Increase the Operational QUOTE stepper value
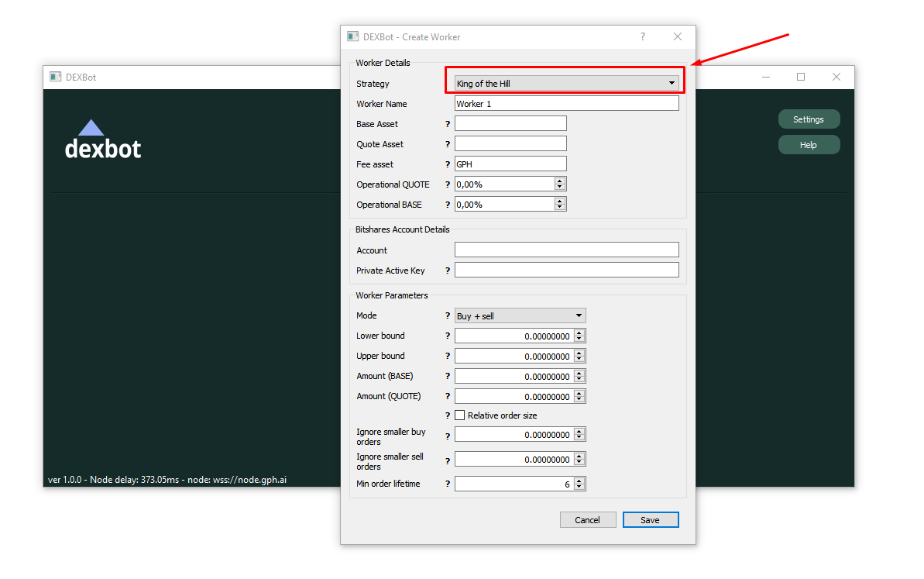Image resolution: width=924 pixels, height=579 pixels. click(x=560, y=181)
